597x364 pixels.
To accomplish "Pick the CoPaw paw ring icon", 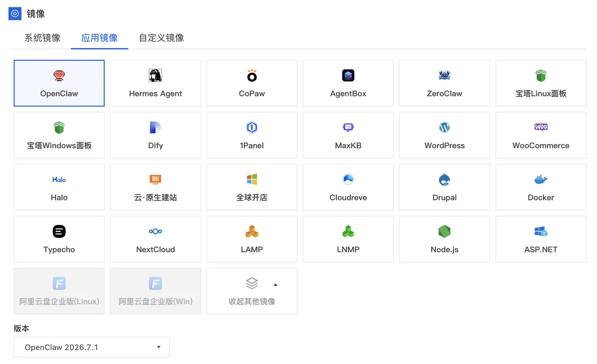I will [252, 75].
